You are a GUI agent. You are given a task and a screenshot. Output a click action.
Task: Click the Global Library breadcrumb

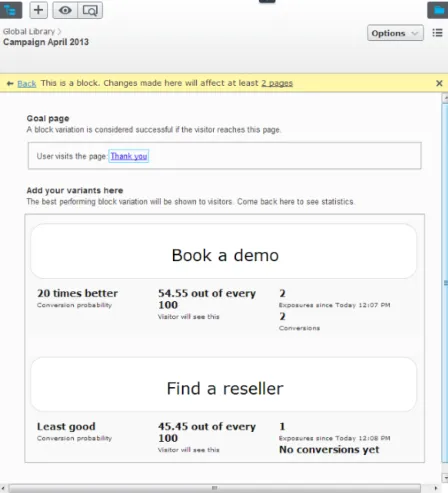click(29, 31)
